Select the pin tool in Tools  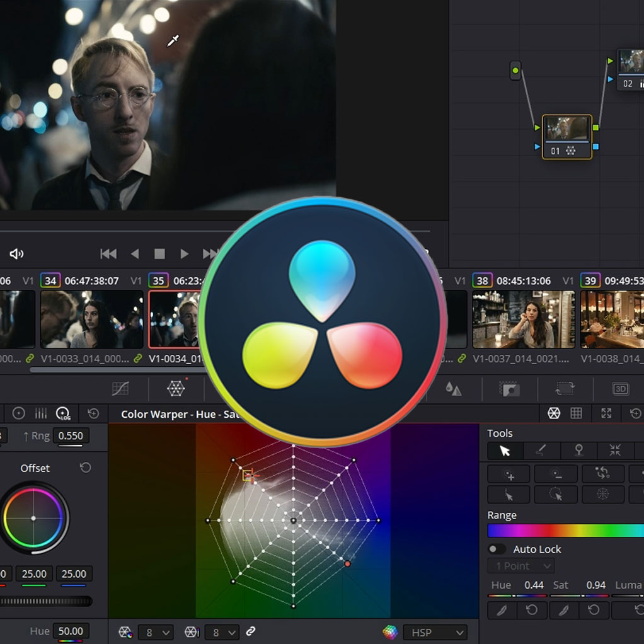[x=578, y=451]
